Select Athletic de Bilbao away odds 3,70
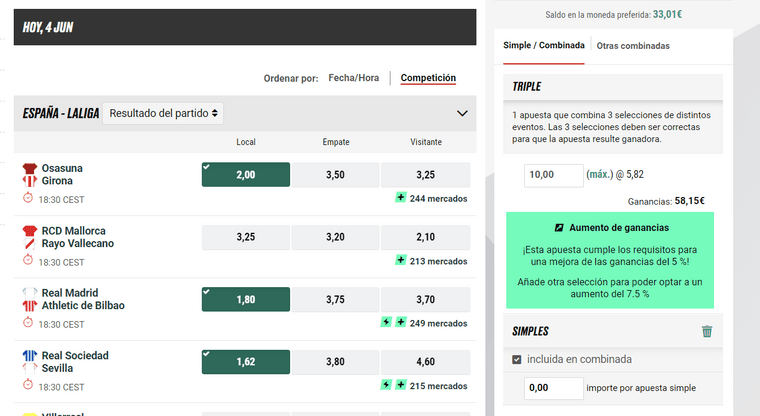Viewport: 760px width, 416px height. coord(426,299)
